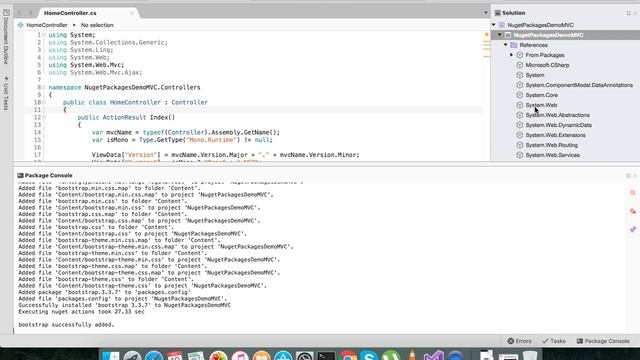Click the 'public ActionResult Index()' code line
Screen dimensions: 640x360
126,118
